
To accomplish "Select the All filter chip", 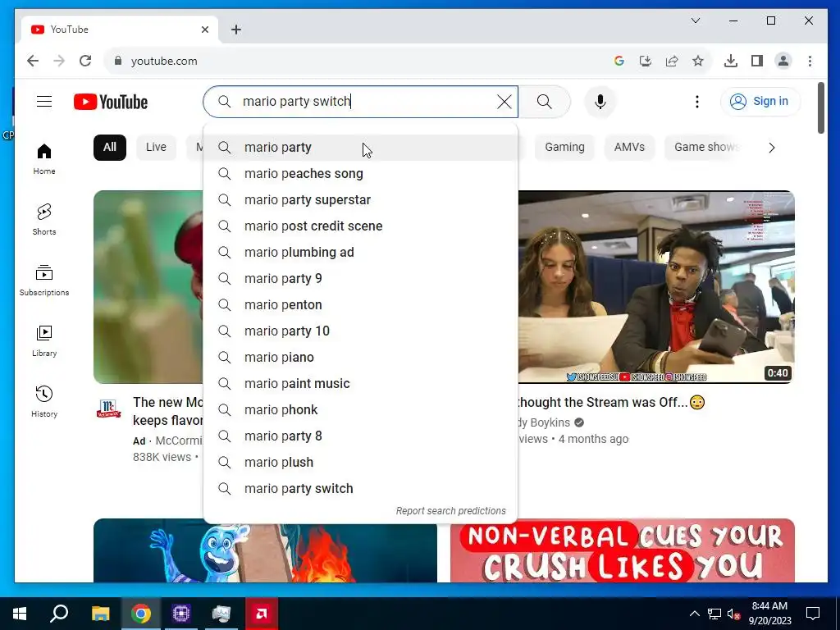I will [110, 148].
